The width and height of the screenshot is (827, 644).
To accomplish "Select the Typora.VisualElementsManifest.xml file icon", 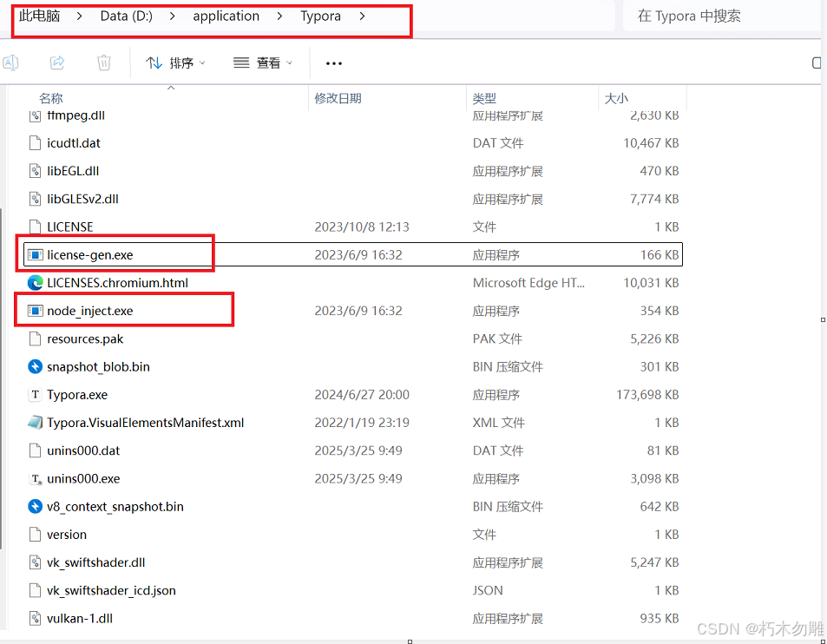I will tap(35, 423).
